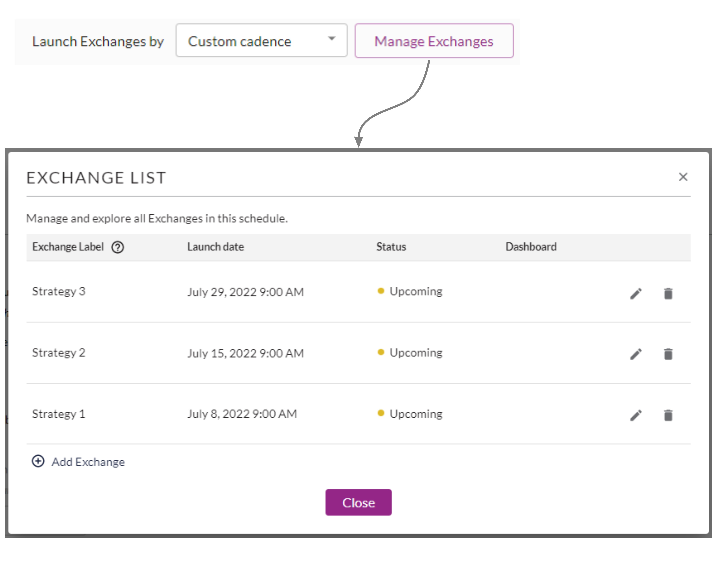Close the Exchange List dialog with X
The width and height of the screenshot is (718, 588).
pos(683,177)
